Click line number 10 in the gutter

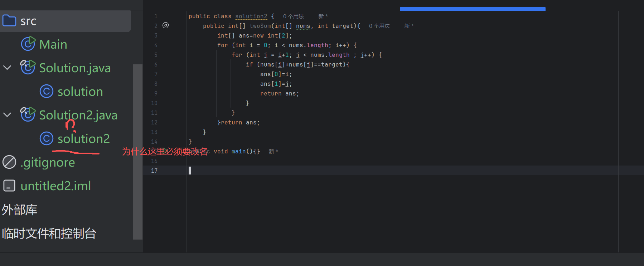pos(154,103)
